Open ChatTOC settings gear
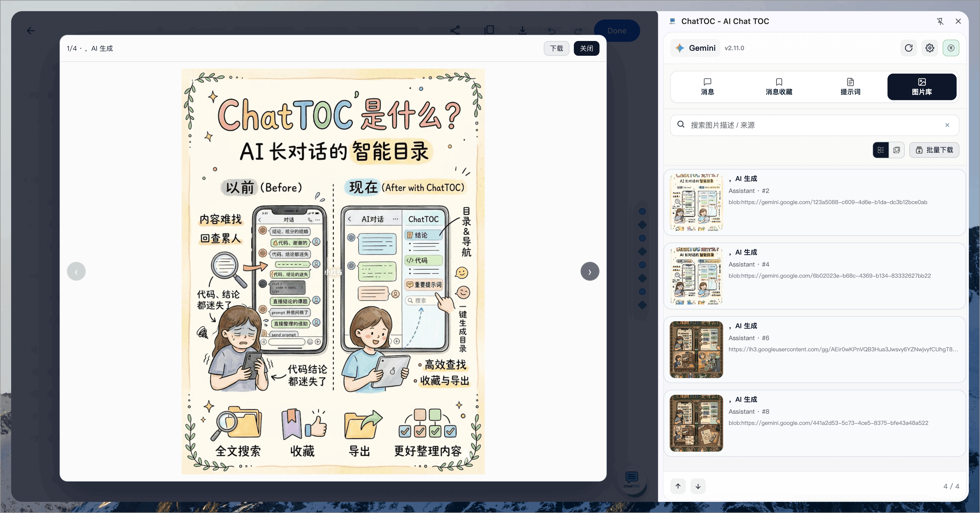This screenshot has width=980, height=513. click(930, 48)
